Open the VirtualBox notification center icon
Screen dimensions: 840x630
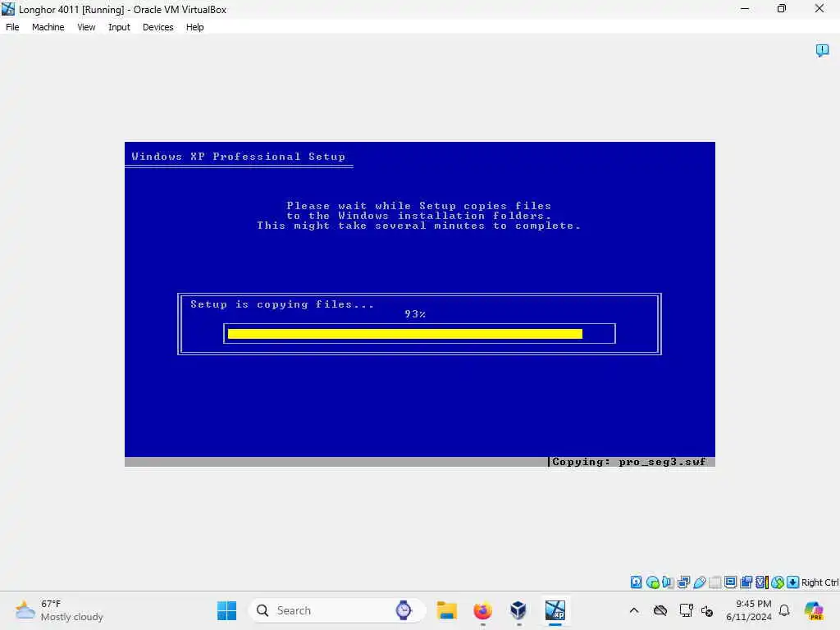(x=822, y=50)
